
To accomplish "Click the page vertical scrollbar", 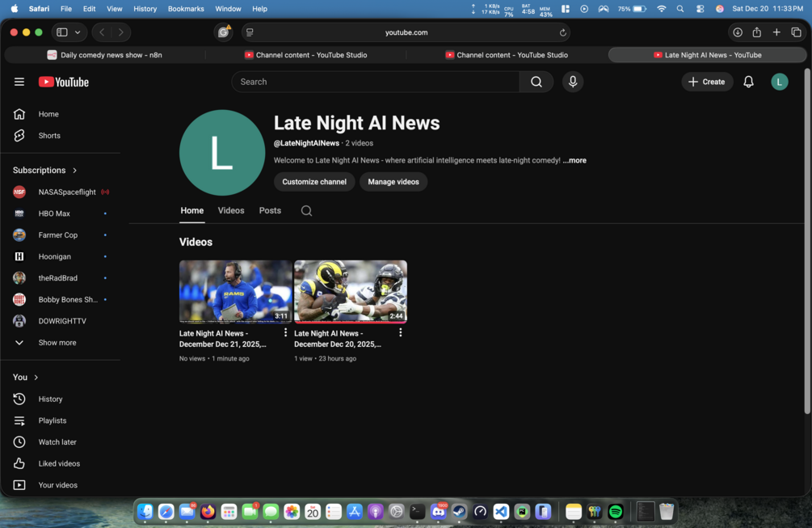I will [x=807, y=241].
